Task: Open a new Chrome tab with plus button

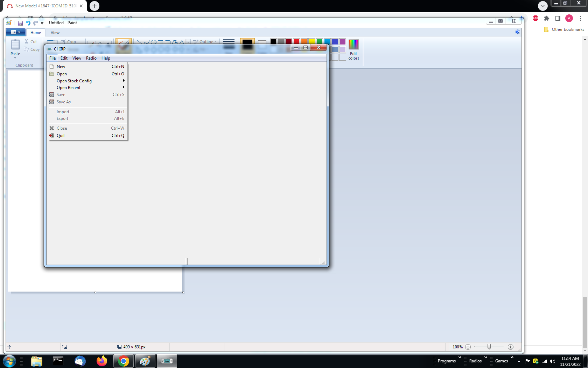Action: click(94, 6)
